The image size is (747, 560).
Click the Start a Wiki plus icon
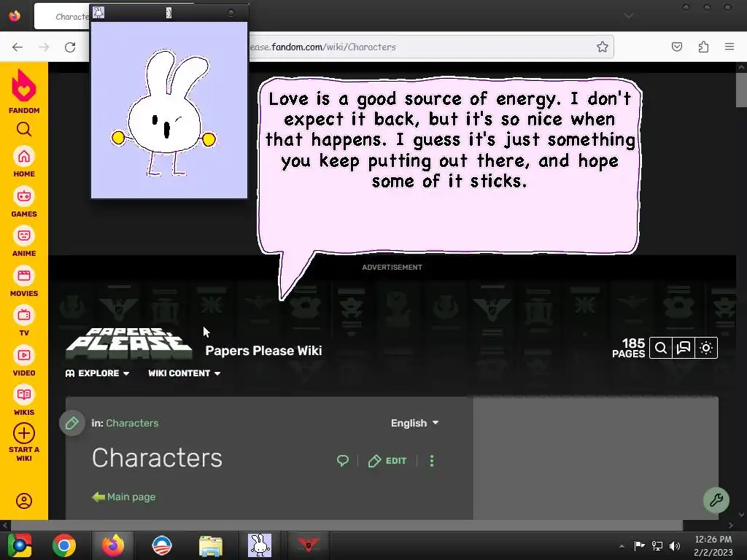[24, 434]
